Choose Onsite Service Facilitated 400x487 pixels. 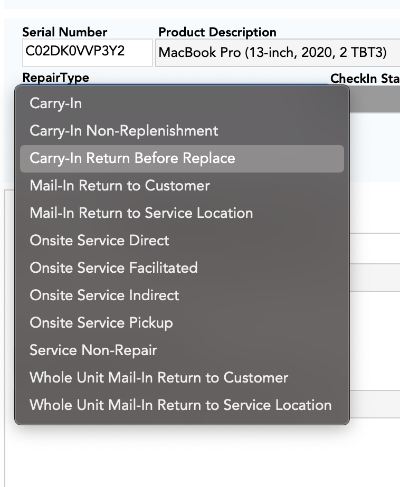(x=182, y=268)
